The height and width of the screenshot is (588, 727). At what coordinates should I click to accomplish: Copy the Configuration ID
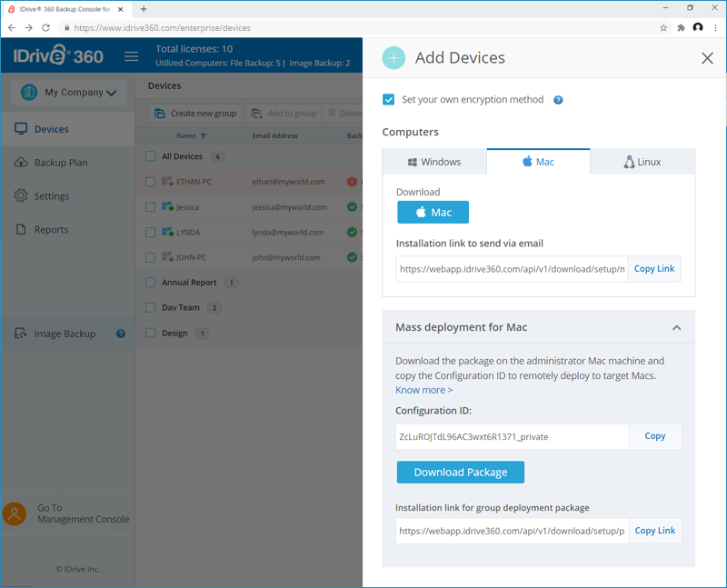click(654, 436)
